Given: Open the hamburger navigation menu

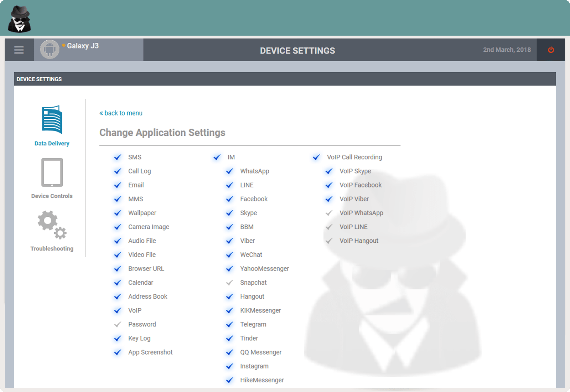Looking at the screenshot, I should tap(19, 50).
